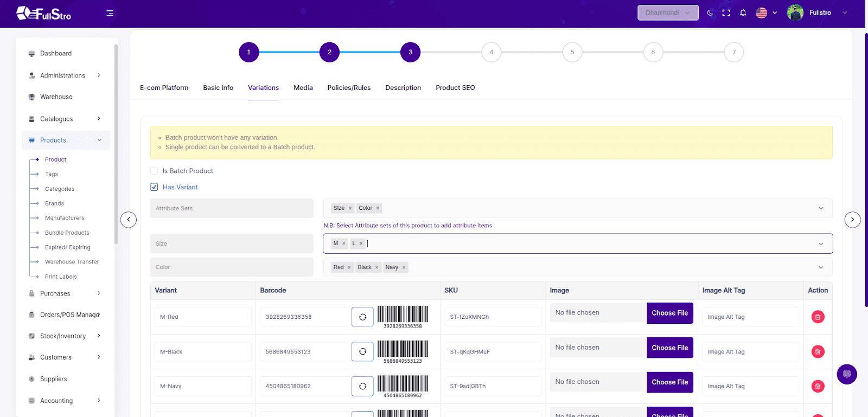Open Fullstro user account dropdown
The height and width of the screenshot is (417, 868).
[x=845, y=12]
